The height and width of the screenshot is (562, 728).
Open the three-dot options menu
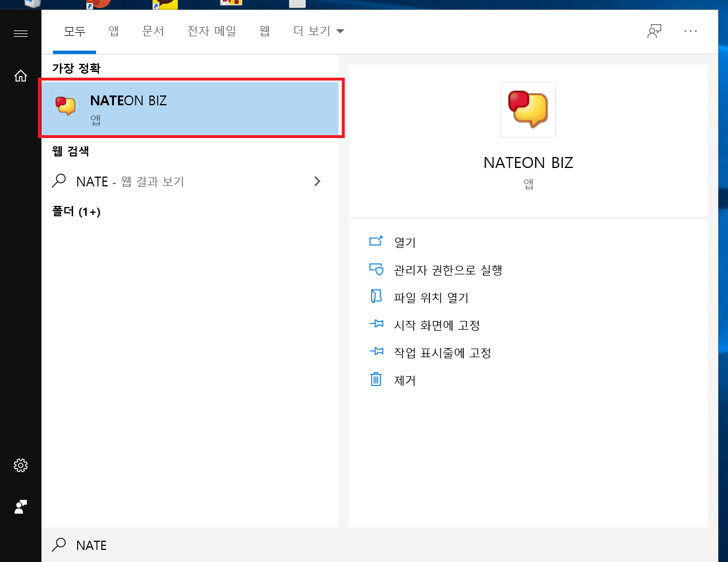click(691, 31)
